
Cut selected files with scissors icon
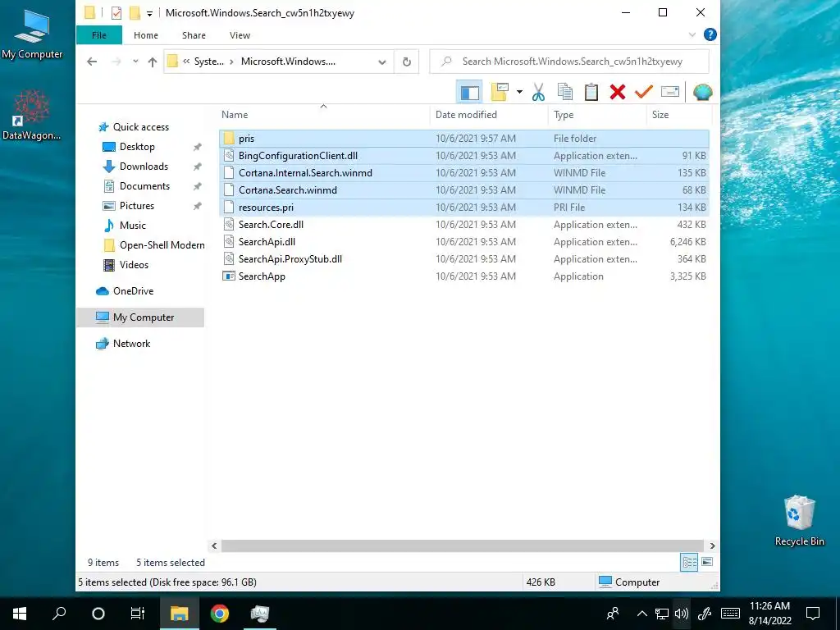pyautogui.click(x=538, y=92)
